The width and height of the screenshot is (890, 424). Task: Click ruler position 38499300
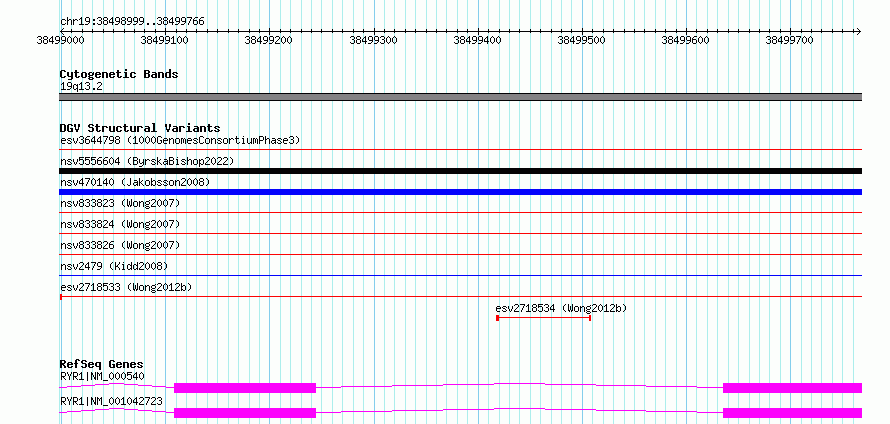(x=373, y=40)
